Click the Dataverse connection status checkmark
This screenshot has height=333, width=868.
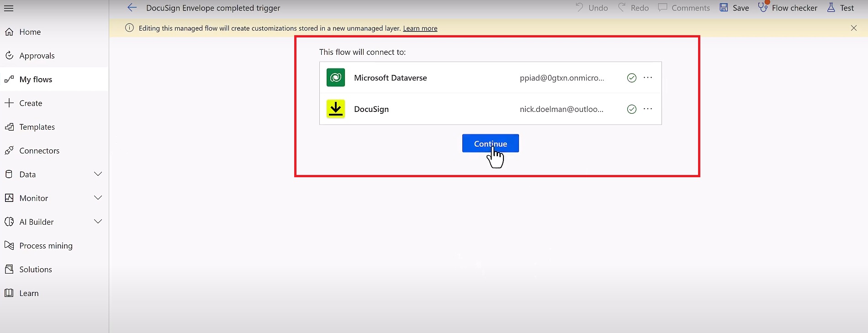pos(631,78)
